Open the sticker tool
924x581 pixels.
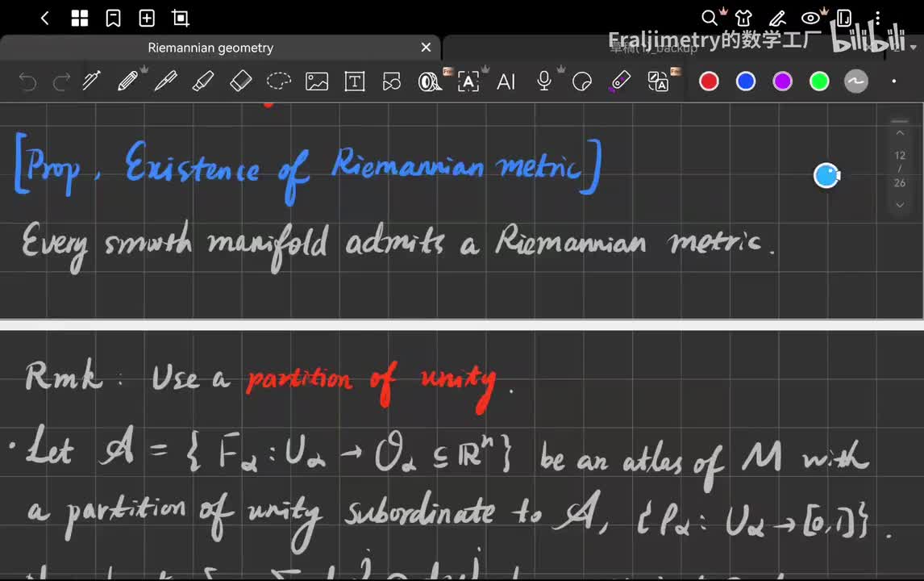point(581,82)
